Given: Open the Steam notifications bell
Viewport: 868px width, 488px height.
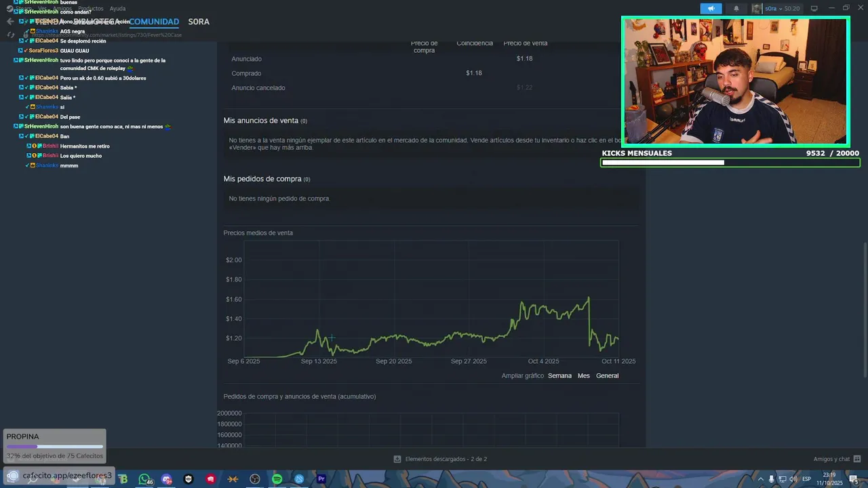Looking at the screenshot, I should (736, 8).
